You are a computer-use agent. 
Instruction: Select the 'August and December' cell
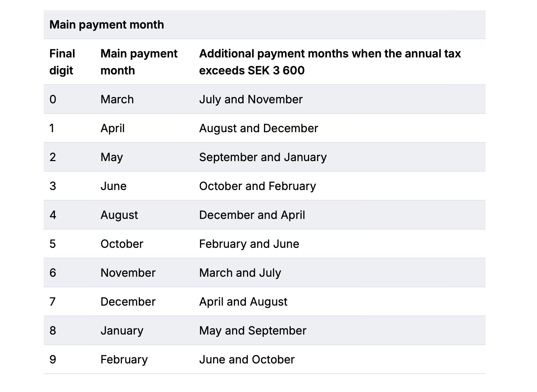[258, 128]
